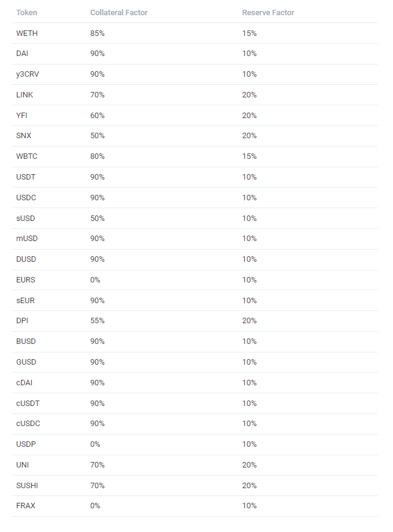The width and height of the screenshot is (393, 532).
Task: Click EURS's 0% collateral factor value
Action: coord(95,280)
